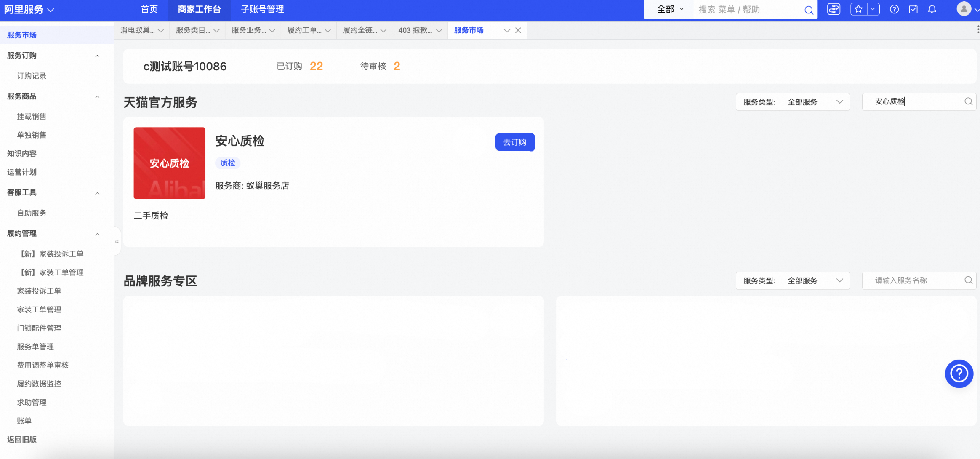Screen dimensions: 980x459
Task: Collapse the 客服工具 sidebar section
Action: point(97,193)
